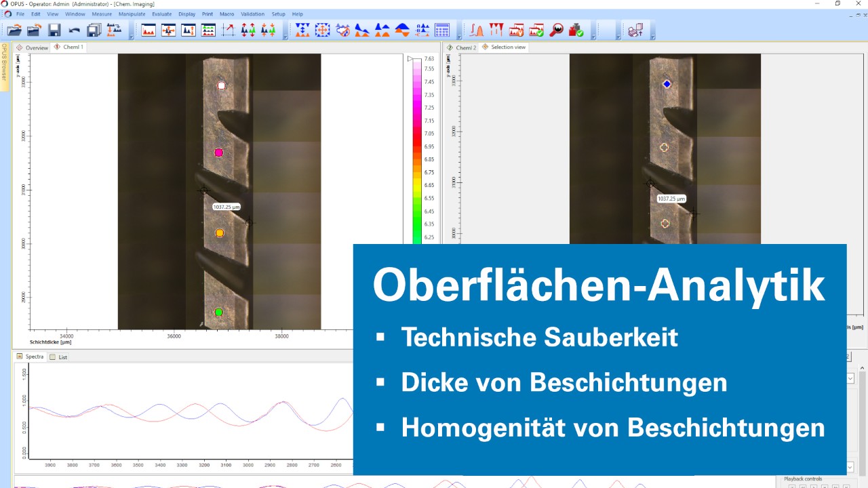Screen dimensions: 868x488
Task: Click red arrows between peaks icon
Action: click(x=248, y=30)
